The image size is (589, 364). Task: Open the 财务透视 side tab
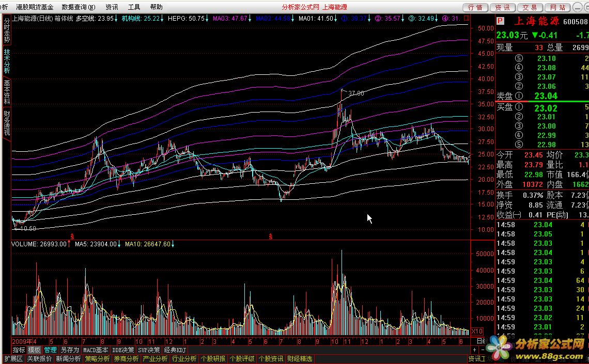[x=7, y=123]
